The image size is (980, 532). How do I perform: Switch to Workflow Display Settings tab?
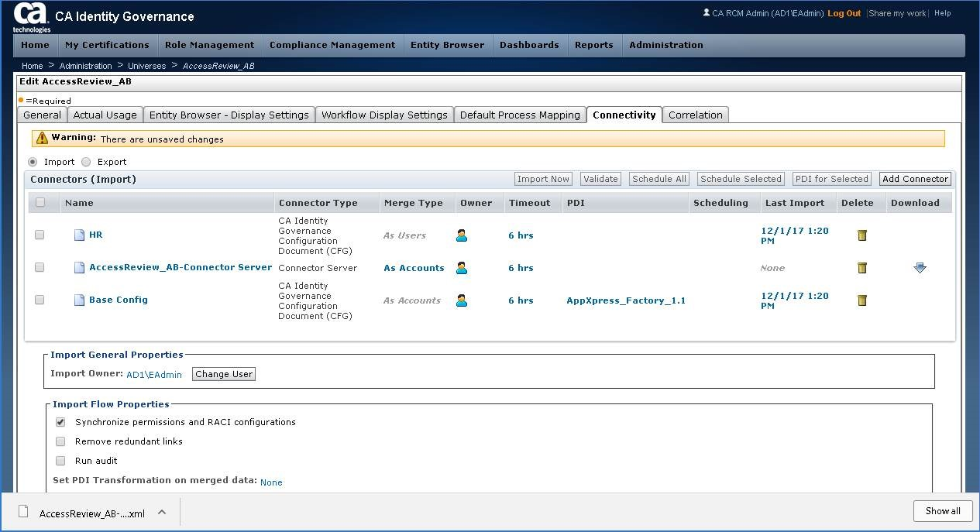tap(384, 115)
